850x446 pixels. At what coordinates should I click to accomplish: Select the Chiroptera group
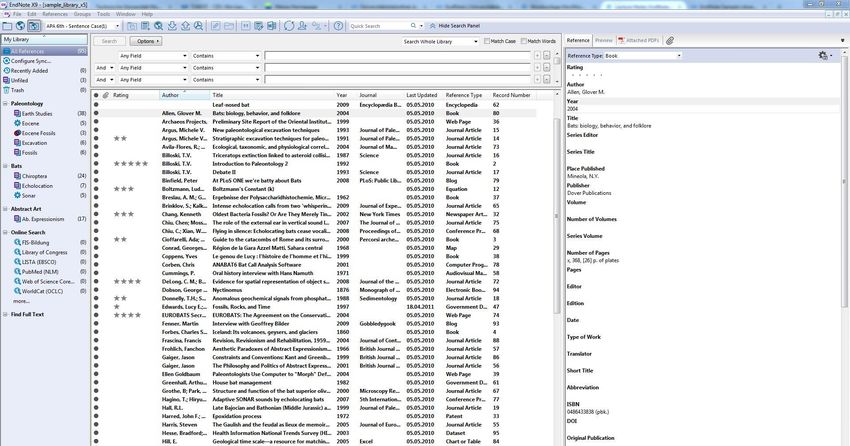point(35,176)
